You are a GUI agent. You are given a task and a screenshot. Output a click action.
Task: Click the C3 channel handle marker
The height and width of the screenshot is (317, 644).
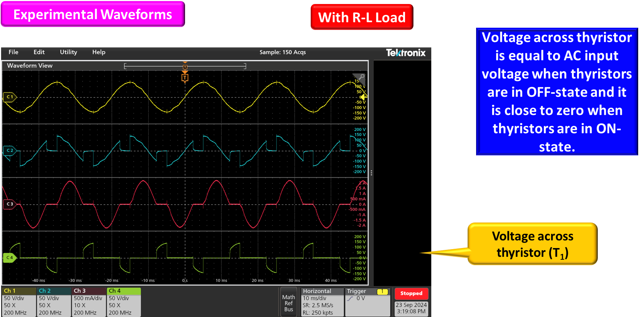point(9,204)
